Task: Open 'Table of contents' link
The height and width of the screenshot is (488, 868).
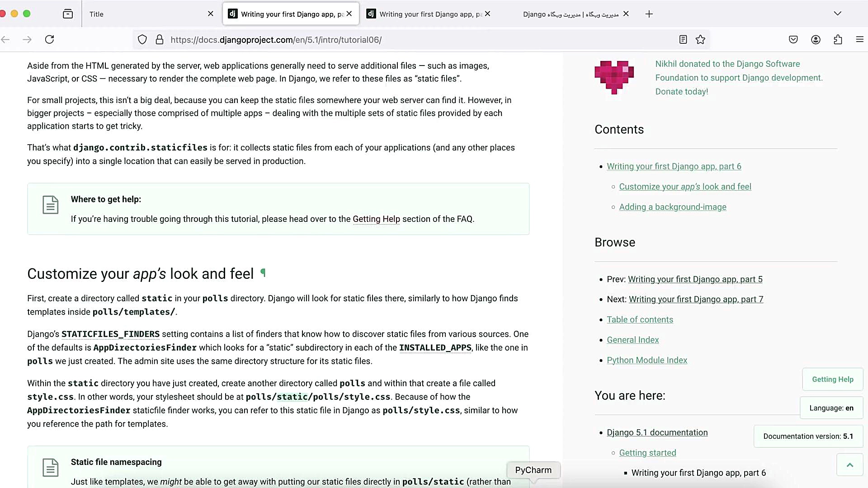Action: pyautogui.click(x=640, y=320)
